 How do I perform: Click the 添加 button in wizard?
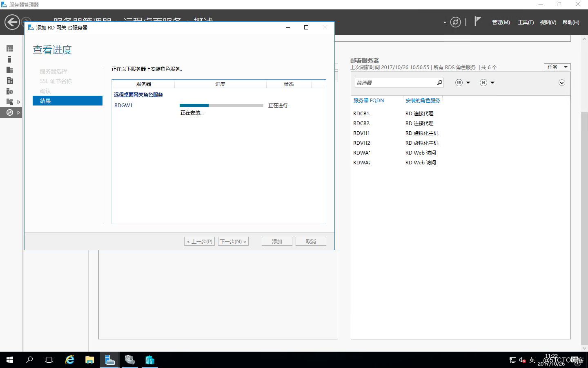[x=277, y=241]
